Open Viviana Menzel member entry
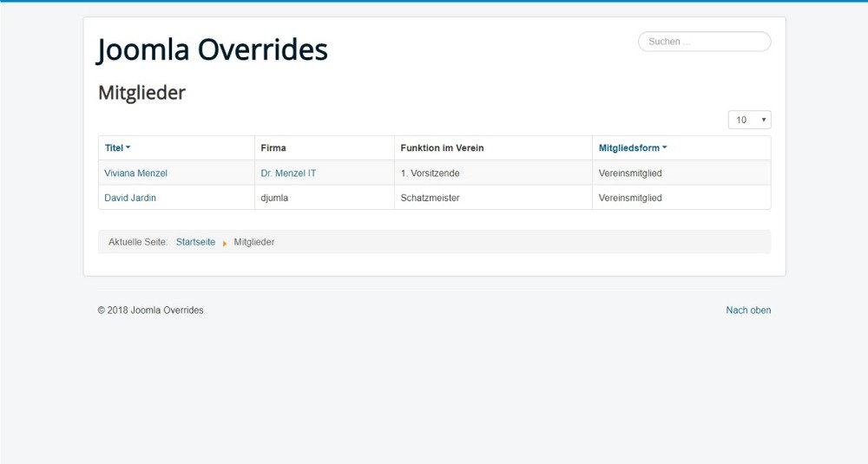Viewport: 868px width, 464px height. point(135,173)
